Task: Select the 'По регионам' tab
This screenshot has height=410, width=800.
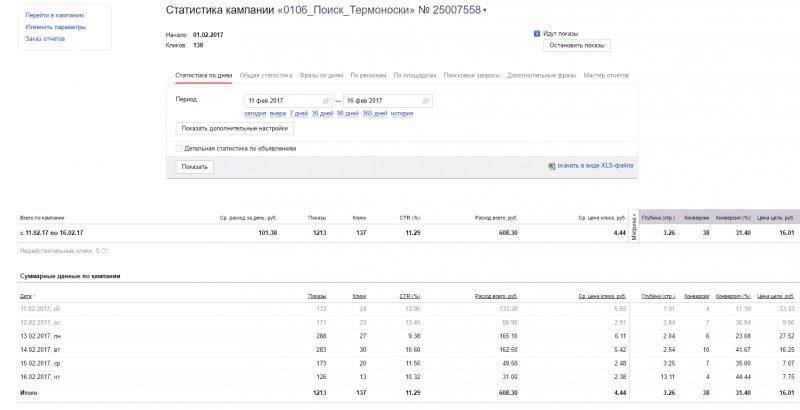Action: click(x=369, y=75)
